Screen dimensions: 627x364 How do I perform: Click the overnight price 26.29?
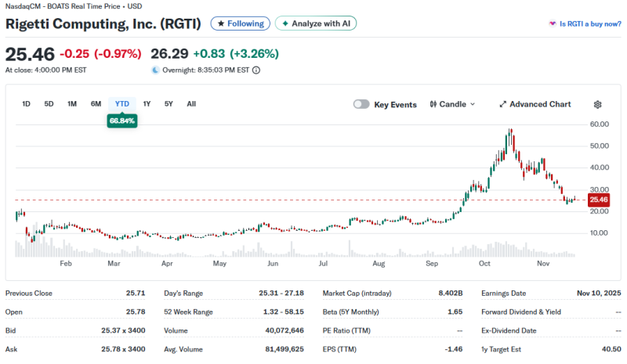coord(169,53)
